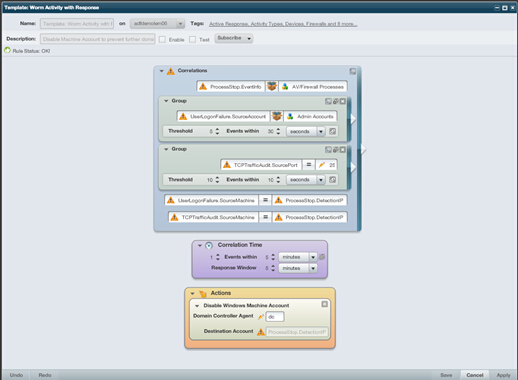Viewport: 518px width, 380px height.
Task: Click the clock icon beside Correlation Time
Action: pos(209,245)
